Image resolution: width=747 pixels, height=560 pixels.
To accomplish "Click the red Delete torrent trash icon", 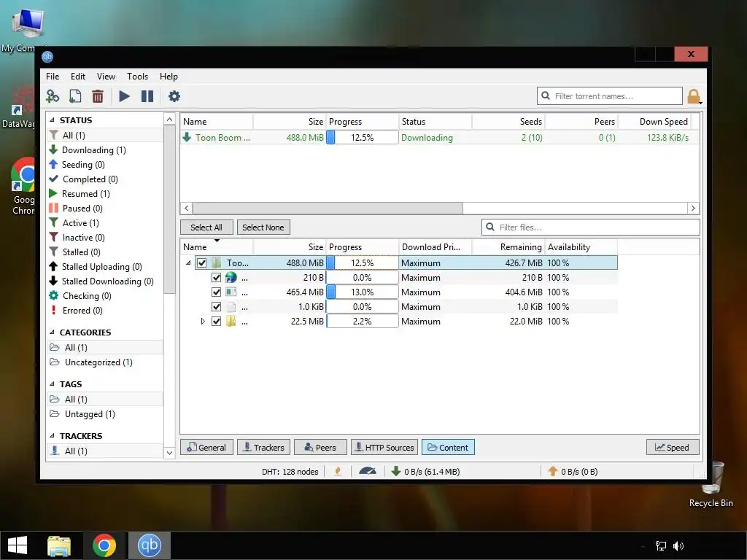I will coord(98,96).
